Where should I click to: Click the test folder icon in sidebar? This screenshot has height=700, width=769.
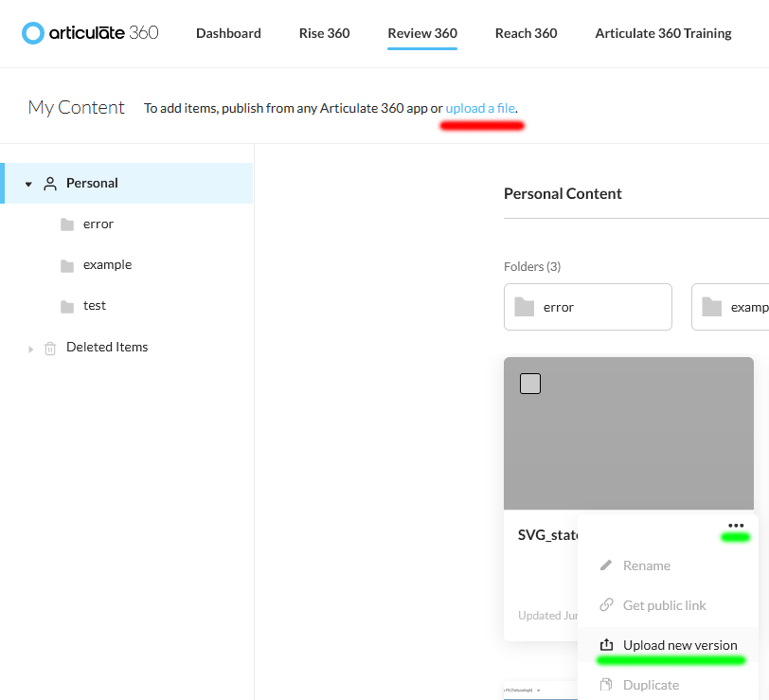point(67,307)
